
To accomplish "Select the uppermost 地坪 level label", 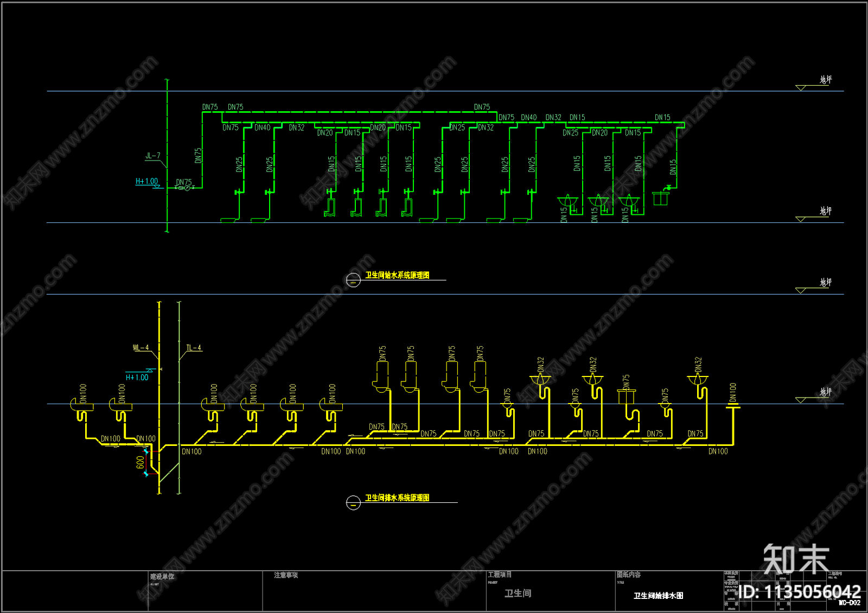I will point(826,80).
